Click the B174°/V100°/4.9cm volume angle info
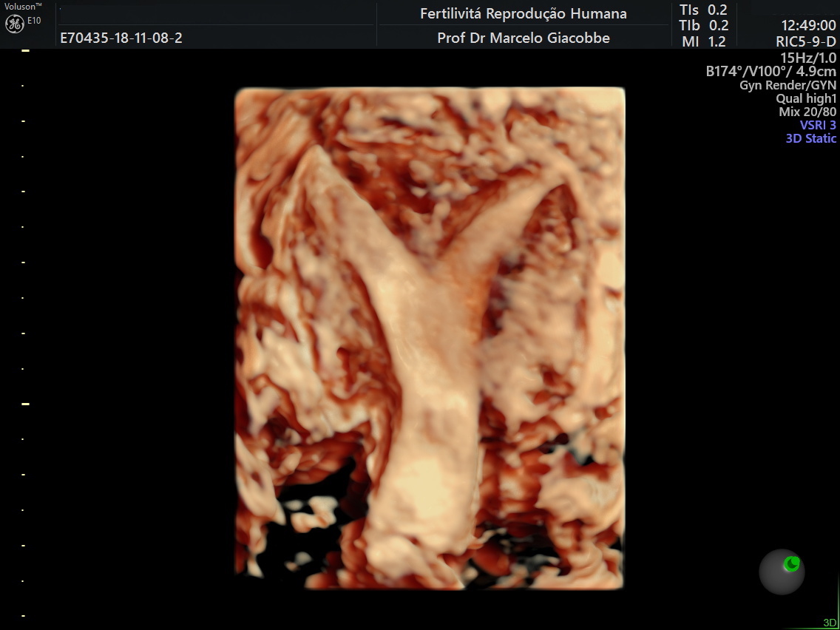The image size is (840, 630). point(771,72)
